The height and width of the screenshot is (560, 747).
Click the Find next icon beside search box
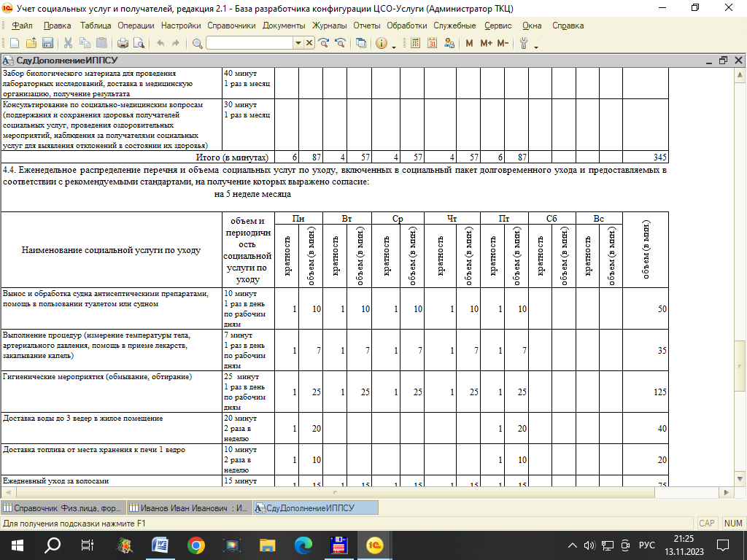[324, 43]
